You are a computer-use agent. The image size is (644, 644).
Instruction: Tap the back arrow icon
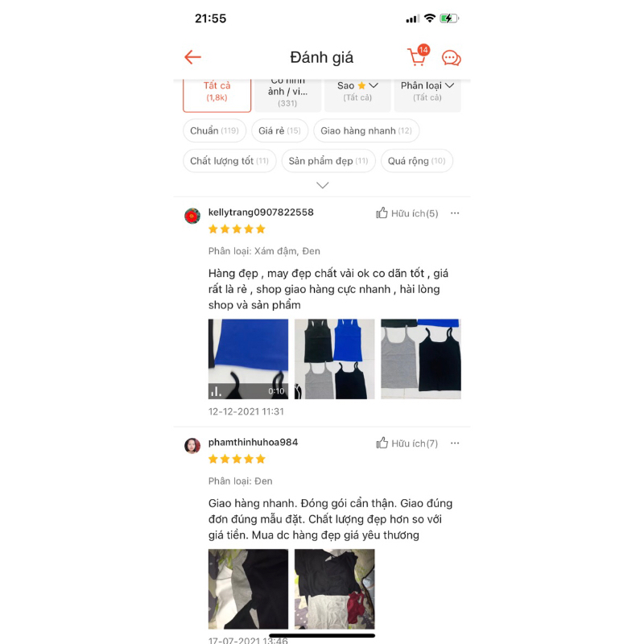192,57
